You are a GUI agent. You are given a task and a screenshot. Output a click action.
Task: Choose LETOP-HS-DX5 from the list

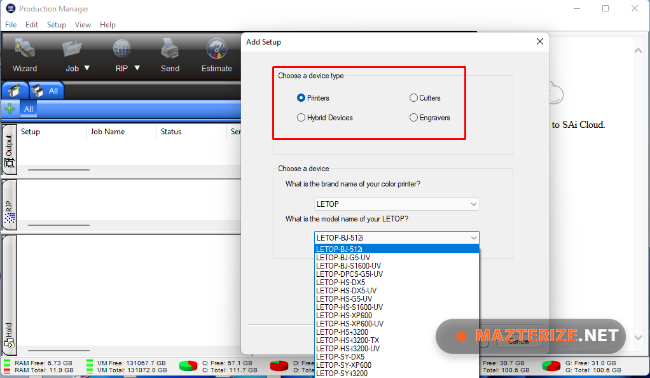pos(397,282)
